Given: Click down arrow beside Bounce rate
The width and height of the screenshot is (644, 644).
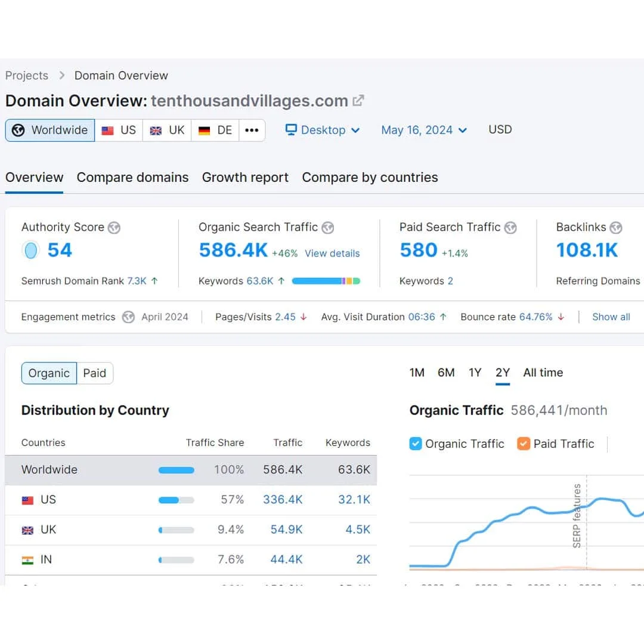Looking at the screenshot, I should 561,317.
